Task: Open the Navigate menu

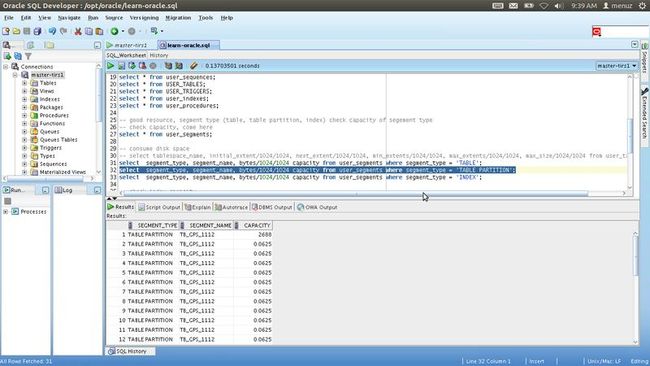Action: [x=69, y=18]
